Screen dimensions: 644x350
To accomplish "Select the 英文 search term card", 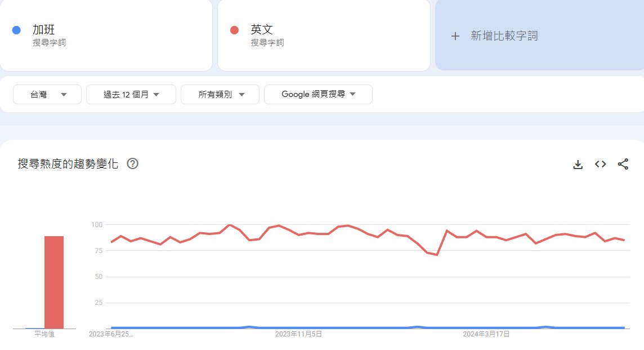I will [x=324, y=36].
